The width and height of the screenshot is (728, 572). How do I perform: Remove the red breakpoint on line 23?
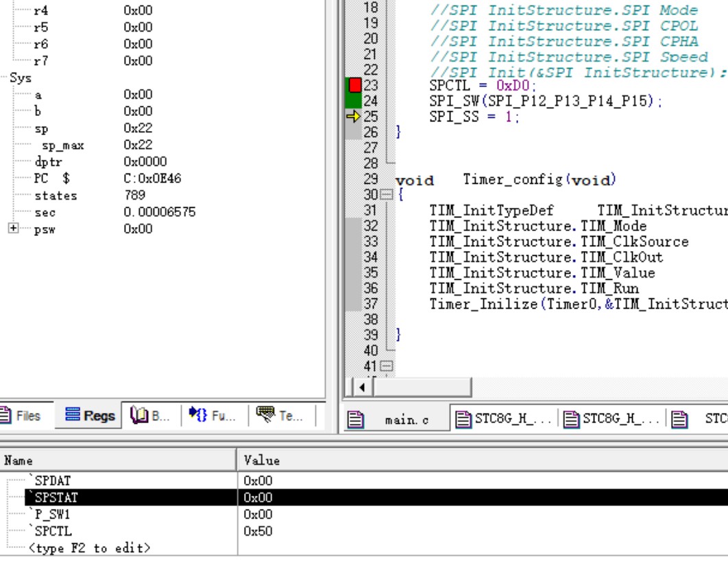click(x=354, y=85)
